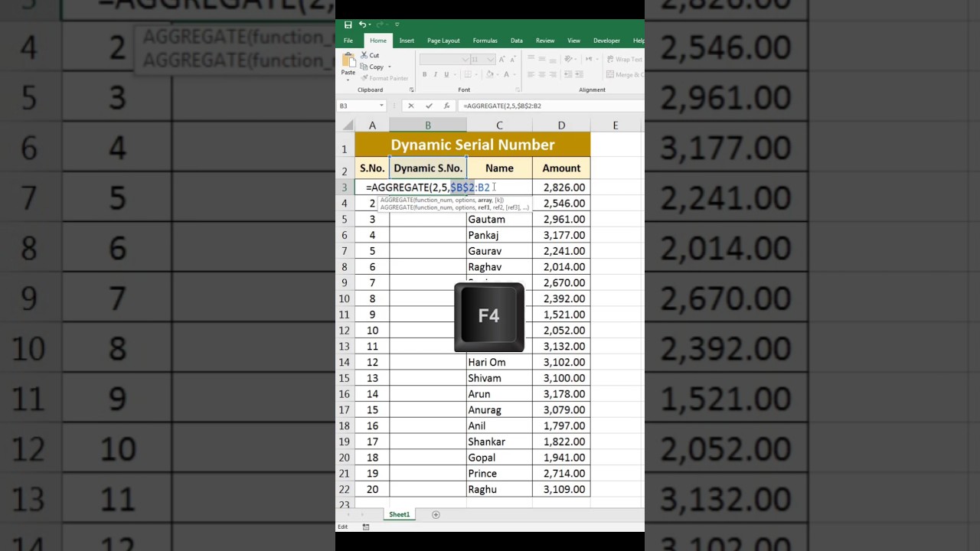Image resolution: width=980 pixels, height=551 pixels.
Task: Middle align cell contents
Action: pos(542,59)
